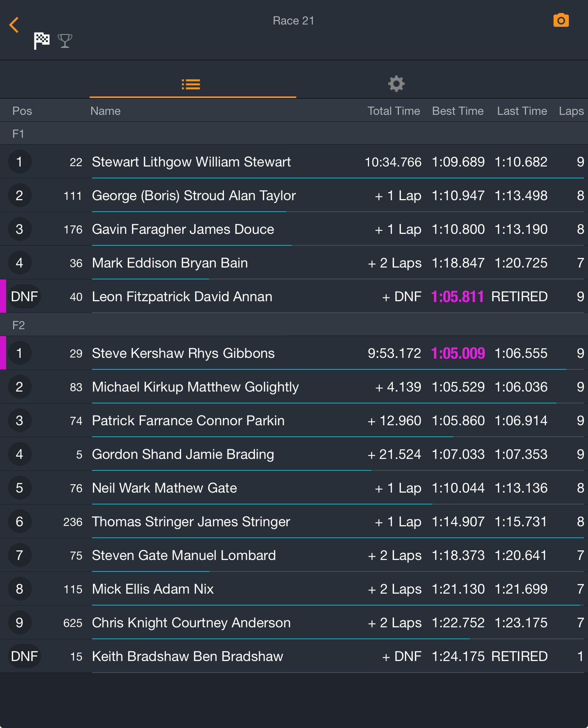The height and width of the screenshot is (728, 588).
Task: Tap the DNF badge for Keith Bradshaw
Action: coord(24,656)
